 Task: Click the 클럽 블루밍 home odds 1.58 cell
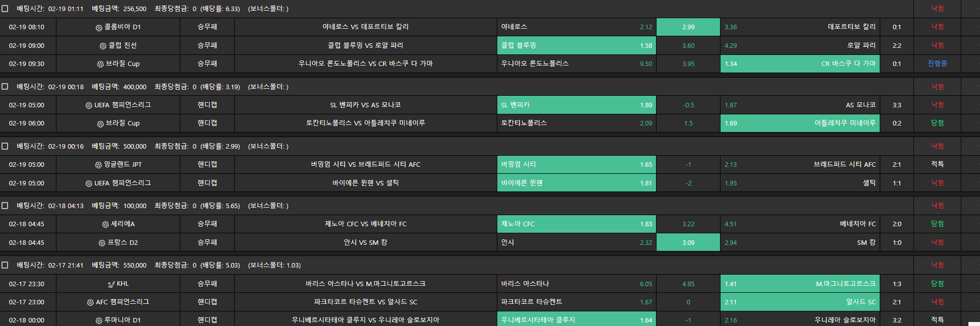click(576, 45)
